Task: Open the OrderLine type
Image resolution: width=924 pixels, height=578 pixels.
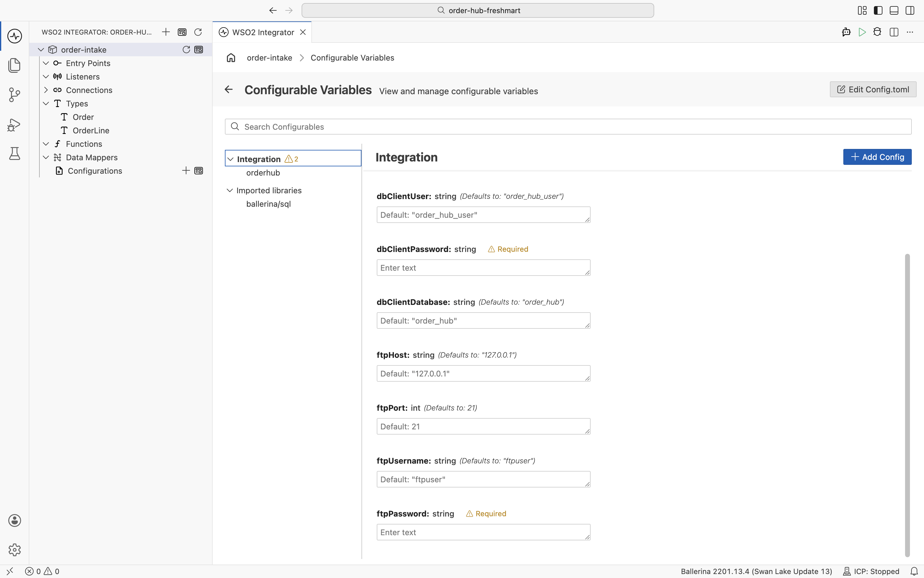Action: click(x=91, y=130)
